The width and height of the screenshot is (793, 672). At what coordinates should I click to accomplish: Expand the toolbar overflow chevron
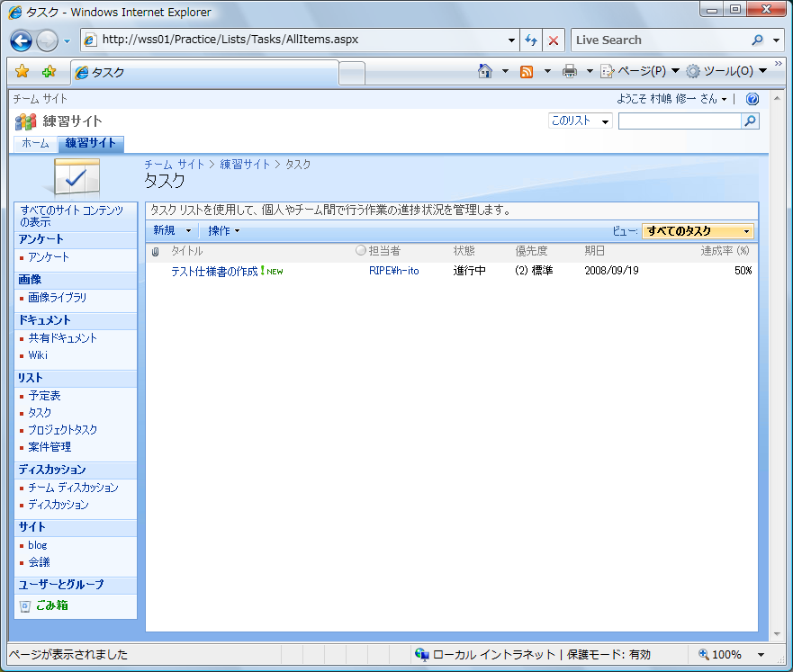tap(779, 64)
